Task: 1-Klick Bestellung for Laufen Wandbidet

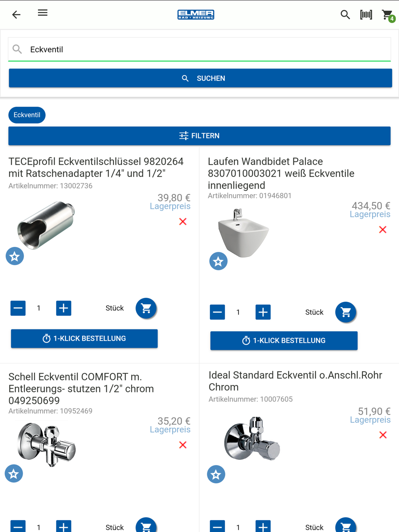Action: (x=284, y=341)
